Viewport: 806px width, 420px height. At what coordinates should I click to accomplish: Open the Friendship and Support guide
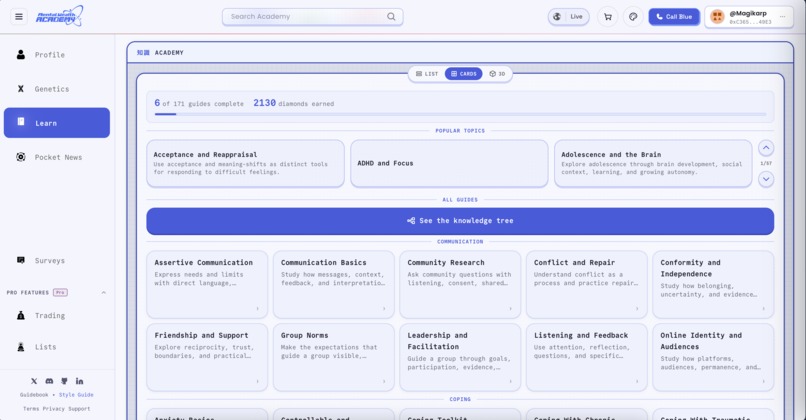(x=207, y=357)
